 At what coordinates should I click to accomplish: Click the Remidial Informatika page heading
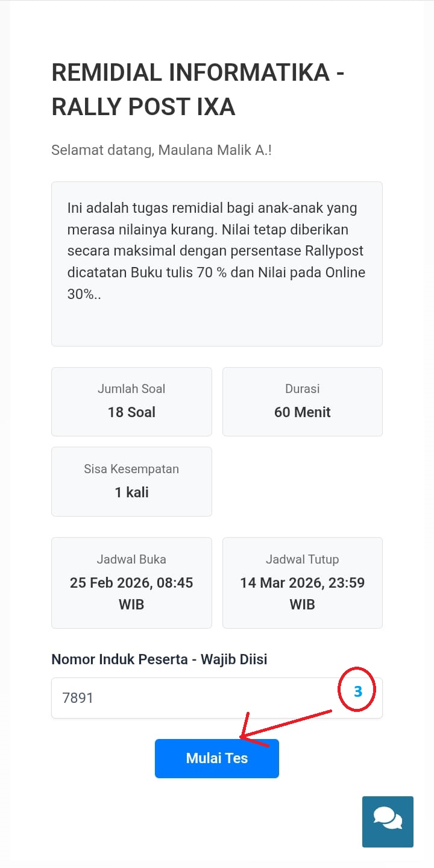pyautogui.click(x=198, y=89)
